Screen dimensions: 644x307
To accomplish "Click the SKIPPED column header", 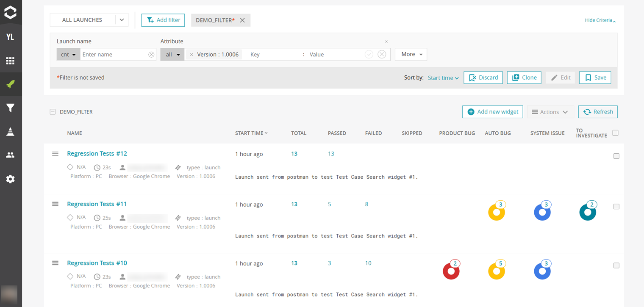I will coord(412,133).
